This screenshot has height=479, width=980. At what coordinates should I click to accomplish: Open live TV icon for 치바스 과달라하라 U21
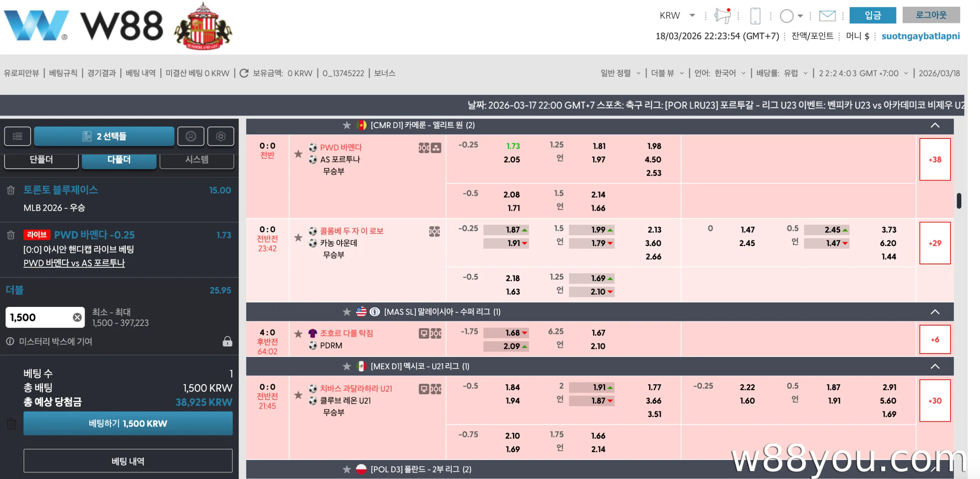pyautogui.click(x=424, y=389)
